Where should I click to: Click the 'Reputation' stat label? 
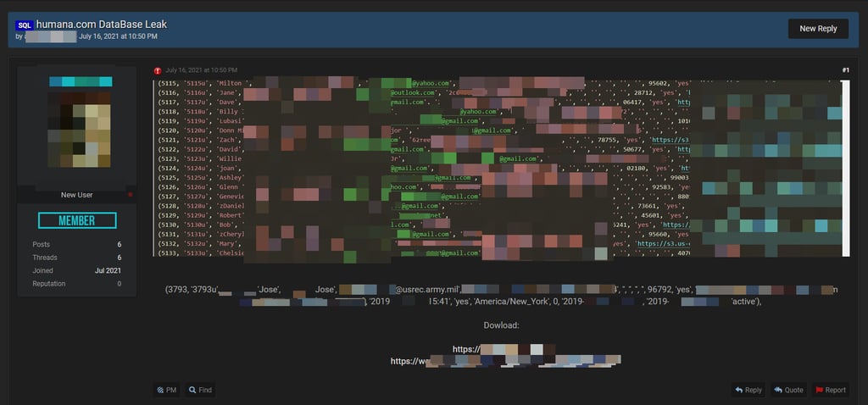[x=48, y=284]
